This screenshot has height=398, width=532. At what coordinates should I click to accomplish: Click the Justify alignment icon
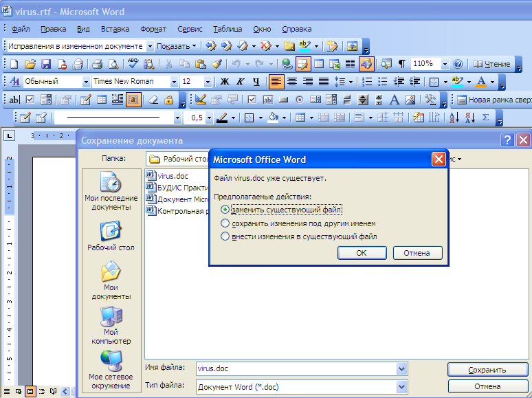324,81
